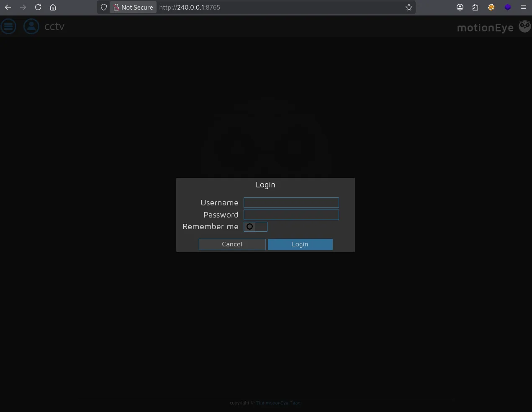Reload the current page

tap(38, 7)
